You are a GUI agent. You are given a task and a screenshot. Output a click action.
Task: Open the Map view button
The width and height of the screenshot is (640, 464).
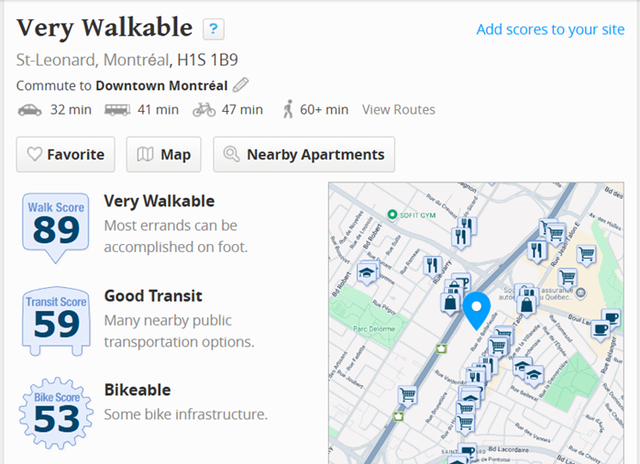164,155
